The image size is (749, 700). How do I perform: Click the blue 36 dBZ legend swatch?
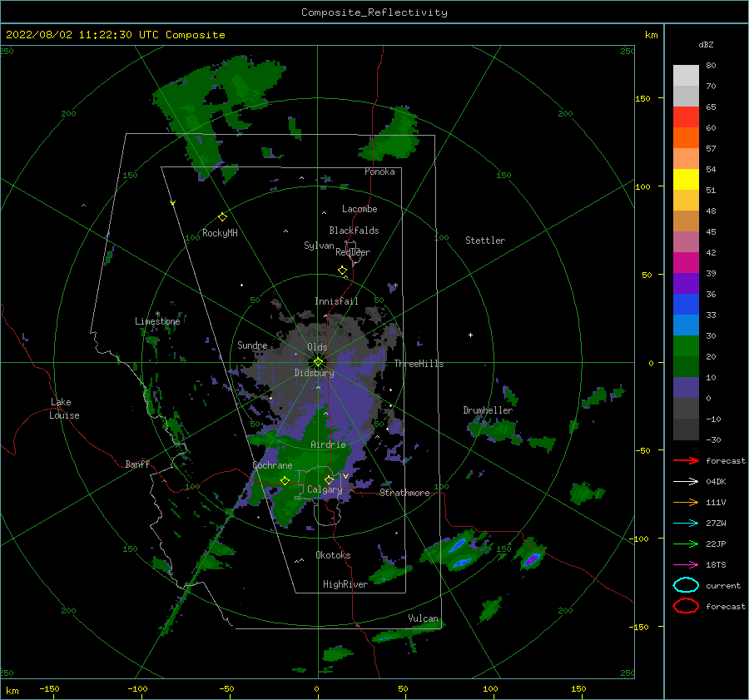(686, 304)
